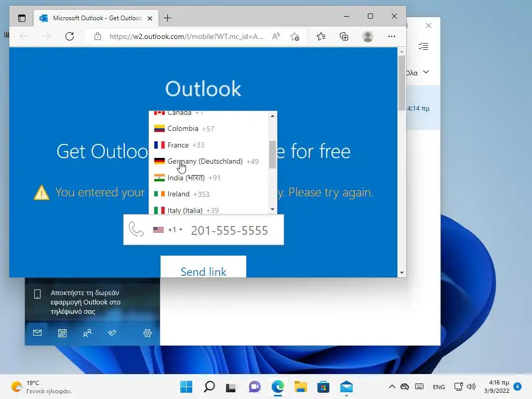Open the +1 country code dropdown

168,230
